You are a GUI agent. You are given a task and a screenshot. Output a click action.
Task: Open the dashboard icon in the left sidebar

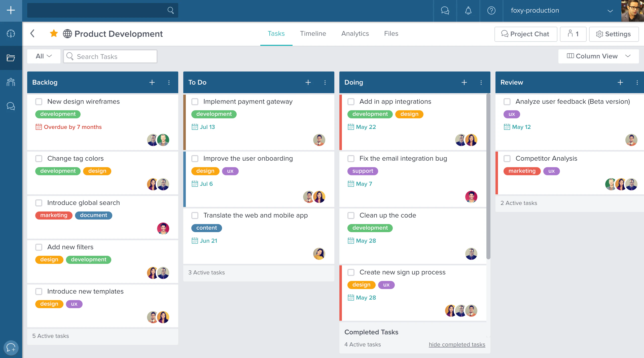coord(11,33)
